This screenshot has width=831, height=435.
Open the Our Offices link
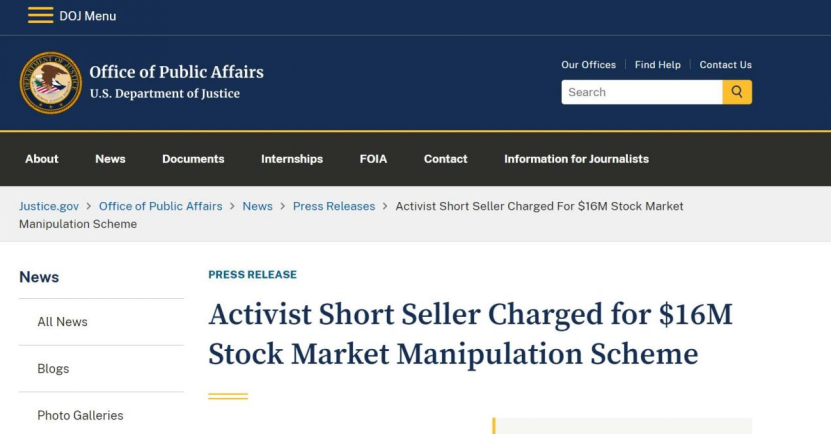588,65
